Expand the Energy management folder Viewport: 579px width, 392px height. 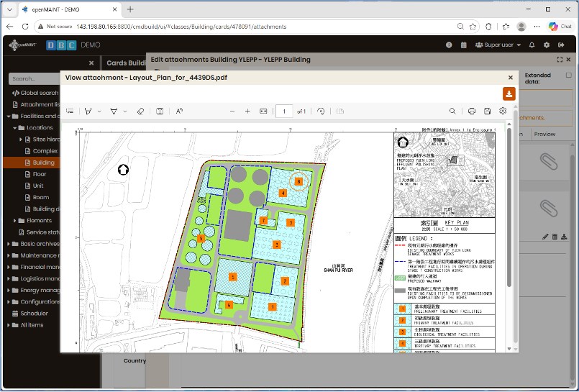[9, 290]
